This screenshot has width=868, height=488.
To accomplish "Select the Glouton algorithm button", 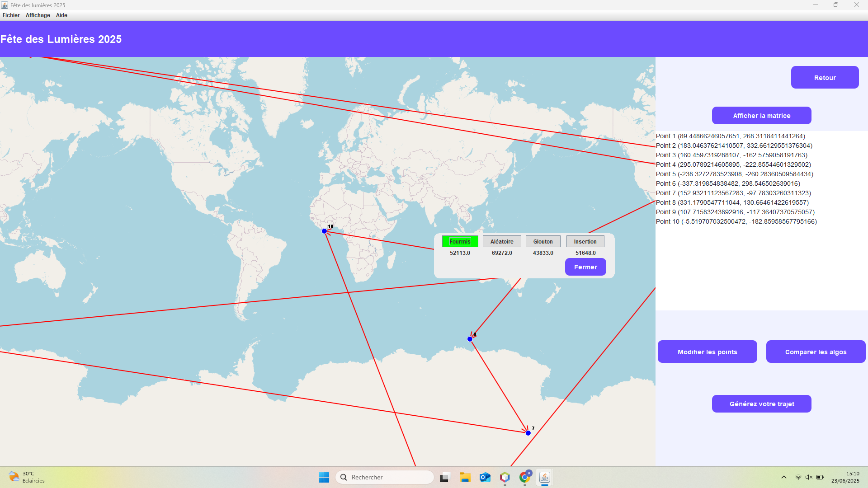I will [543, 241].
